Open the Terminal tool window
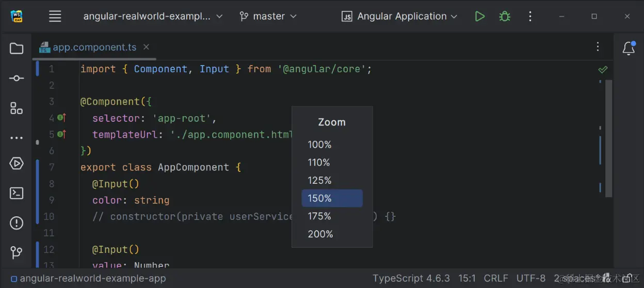 pos(17,194)
